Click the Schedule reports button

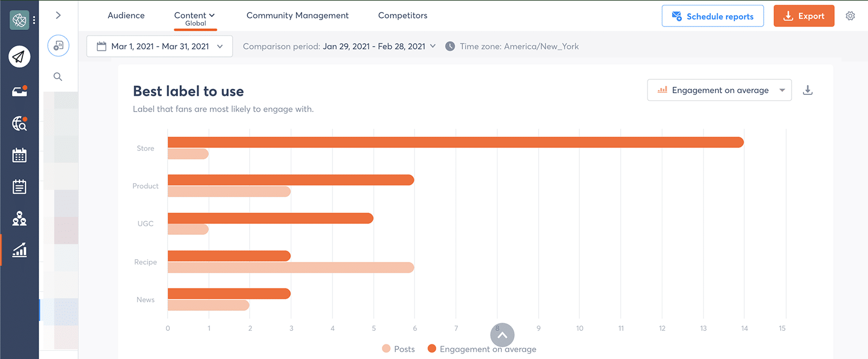[712, 16]
